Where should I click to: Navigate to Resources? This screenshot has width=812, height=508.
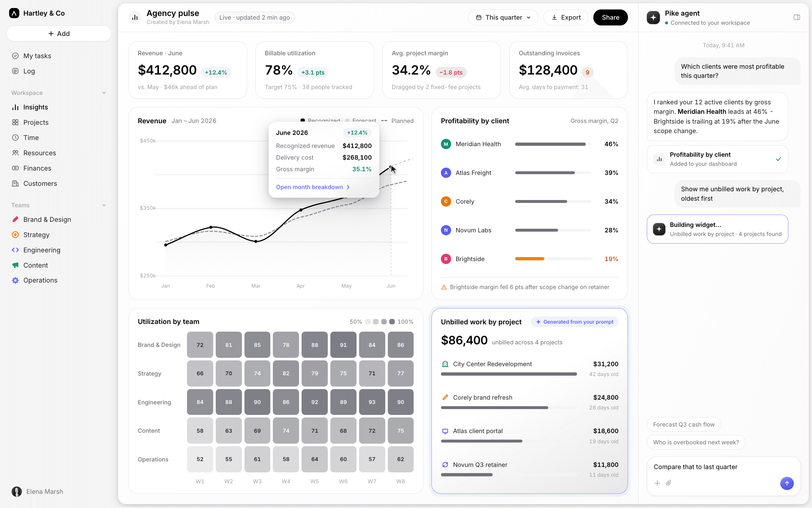pyautogui.click(x=58, y=153)
